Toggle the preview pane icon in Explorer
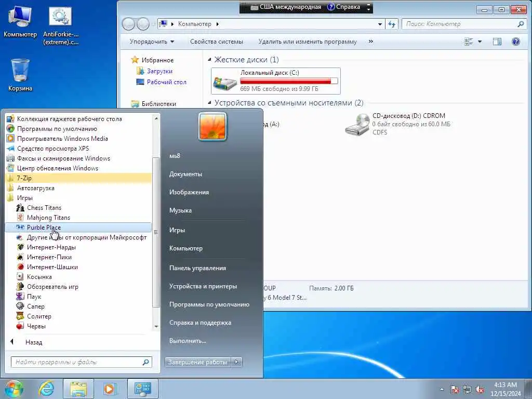 click(x=497, y=42)
